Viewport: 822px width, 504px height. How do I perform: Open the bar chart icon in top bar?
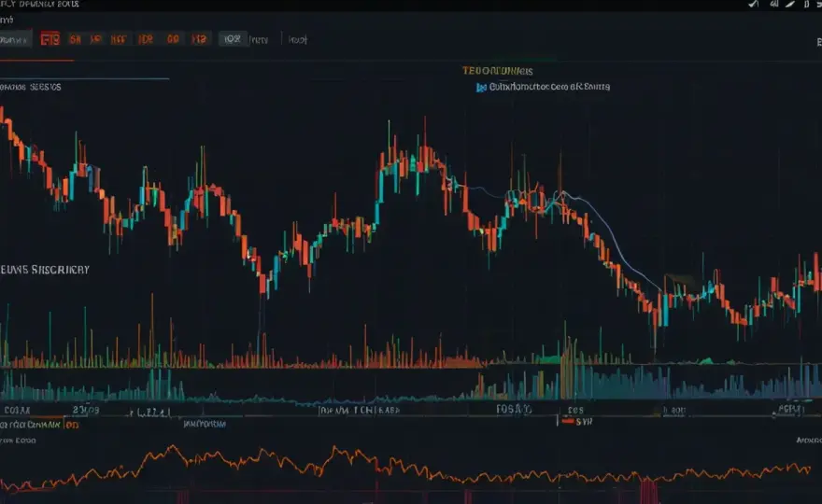773,4
